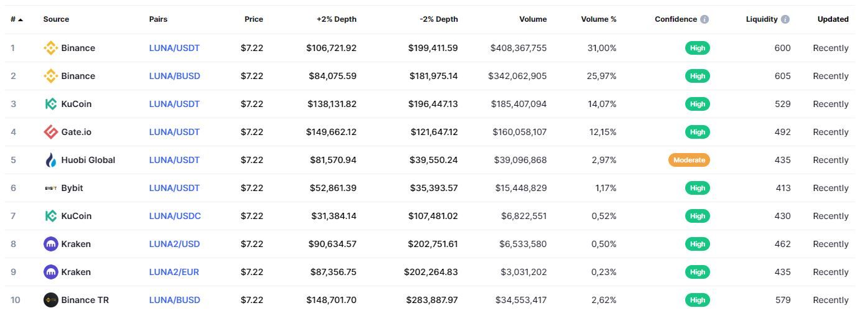This screenshot has width=868, height=313.
Task: Sort the table by rank number arrow
Action: 21,19
